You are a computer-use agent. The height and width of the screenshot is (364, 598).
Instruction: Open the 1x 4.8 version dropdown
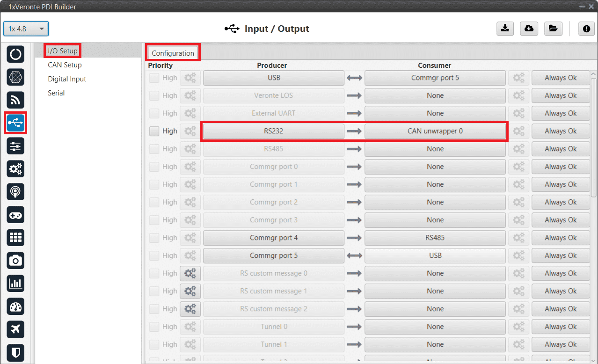26,29
